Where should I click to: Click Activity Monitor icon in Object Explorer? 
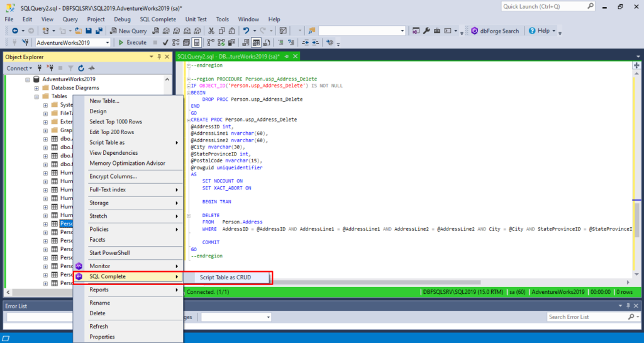[x=92, y=68]
